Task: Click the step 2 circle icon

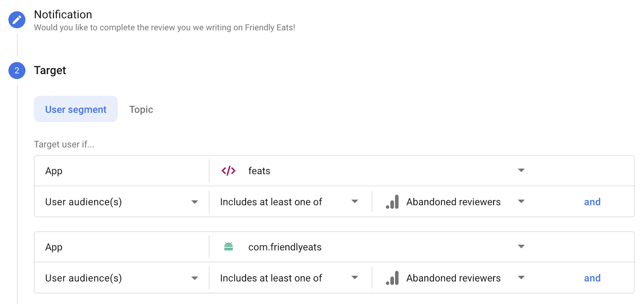Action: pyautogui.click(x=17, y=70)
